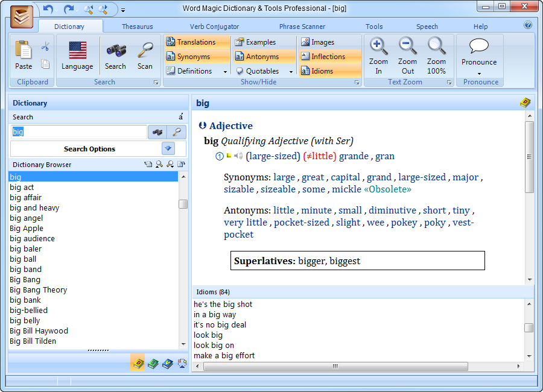Expand the Definitions dropdown arrow
Screen dimensions: 543x392
coord(226,72)
